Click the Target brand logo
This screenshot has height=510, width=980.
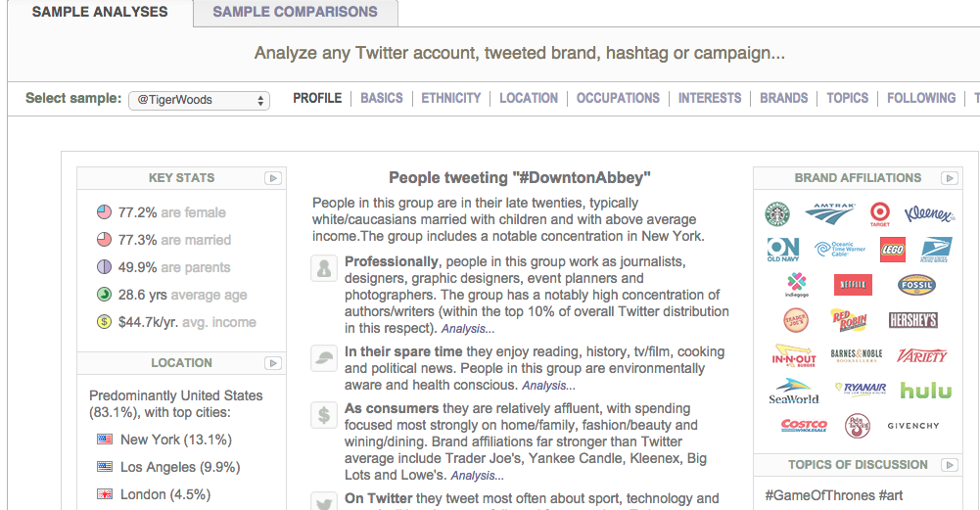click(x=880, y=213)
